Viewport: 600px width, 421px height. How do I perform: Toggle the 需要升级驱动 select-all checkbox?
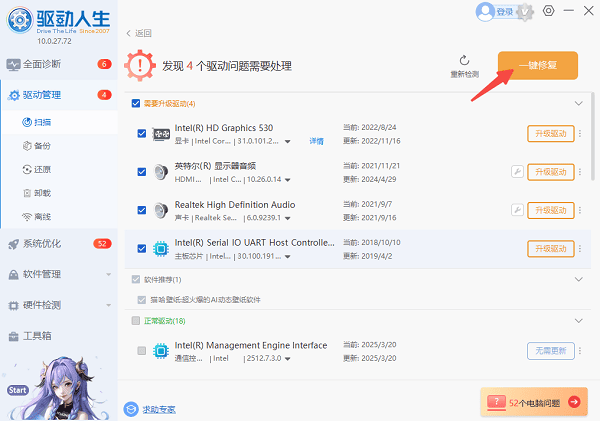(x=136, y=103)
